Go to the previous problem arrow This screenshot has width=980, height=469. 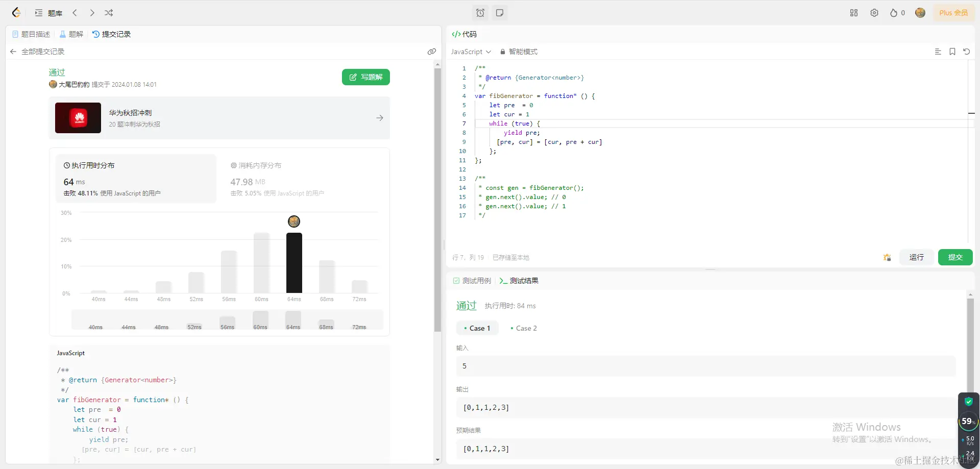[x=75, y=13]
